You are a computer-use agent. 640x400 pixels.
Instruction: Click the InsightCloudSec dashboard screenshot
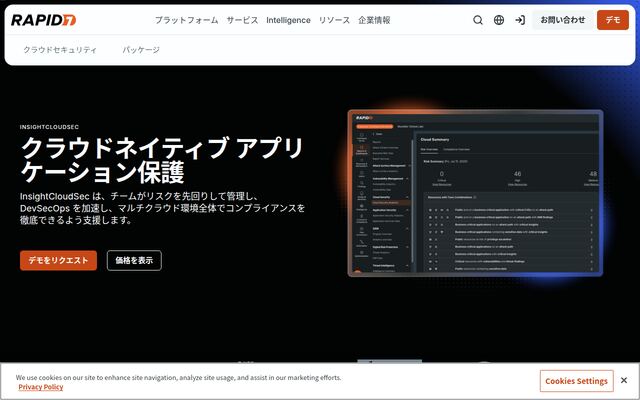(x=475, y=193)
